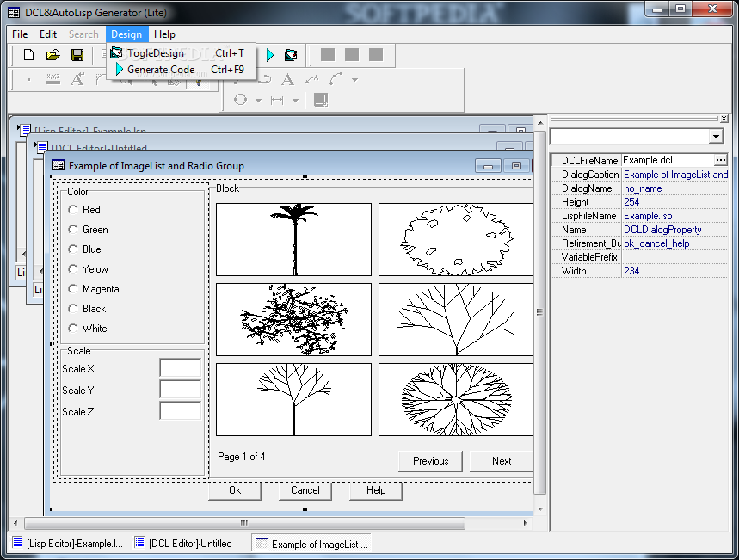This screenshot has height=560, width=739.
Task: Click the small arrow-to-A text icon
Action: [x=311, y=79]
